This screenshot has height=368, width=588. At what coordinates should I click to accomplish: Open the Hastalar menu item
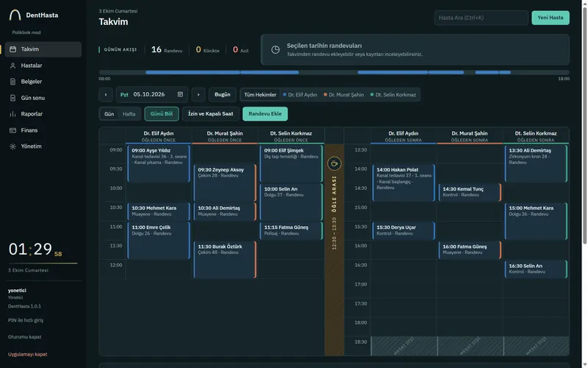[x=43, y=66]
